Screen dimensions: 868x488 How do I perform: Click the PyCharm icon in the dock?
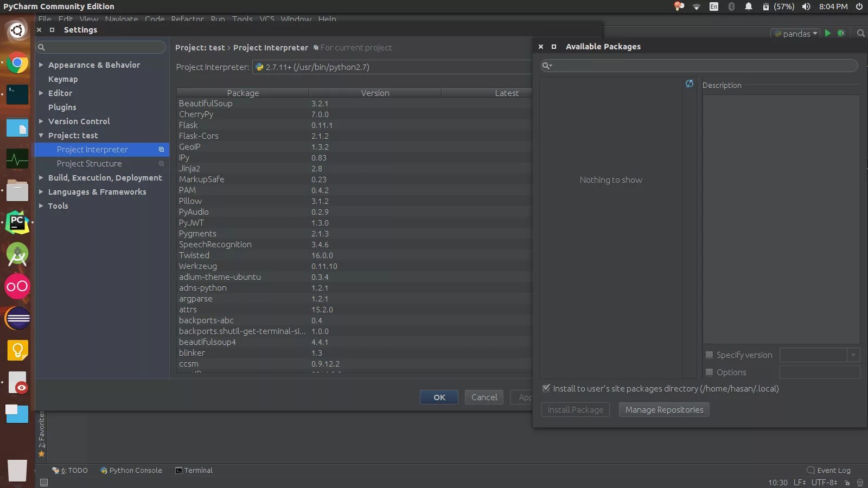coord(17,222)
